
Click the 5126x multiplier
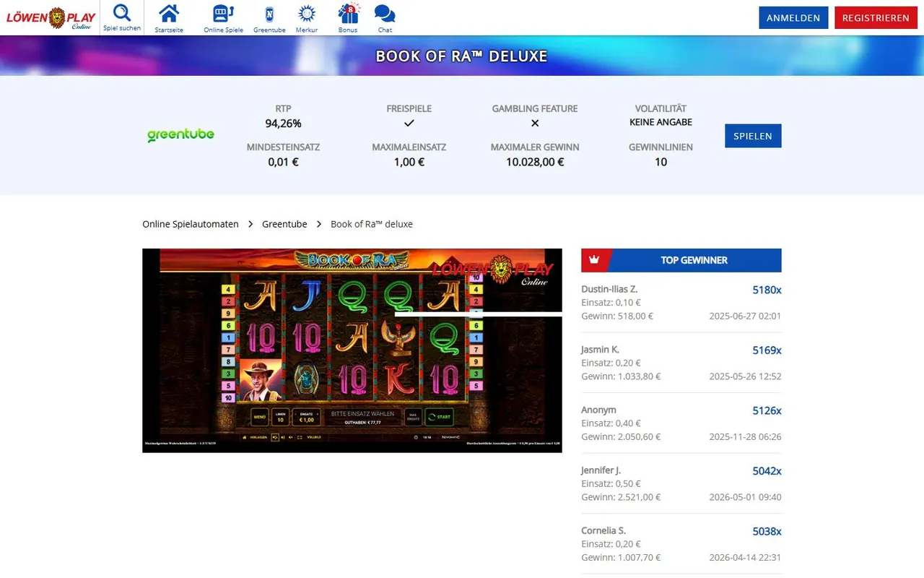pos(767,410)
